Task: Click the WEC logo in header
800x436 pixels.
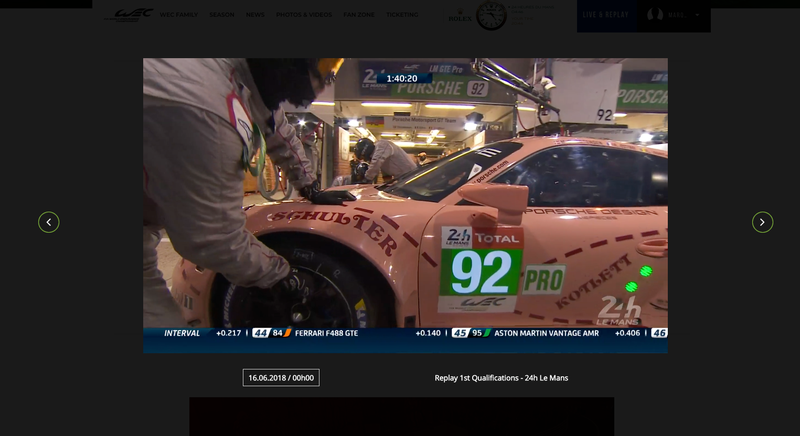Action: coord(129,15)
